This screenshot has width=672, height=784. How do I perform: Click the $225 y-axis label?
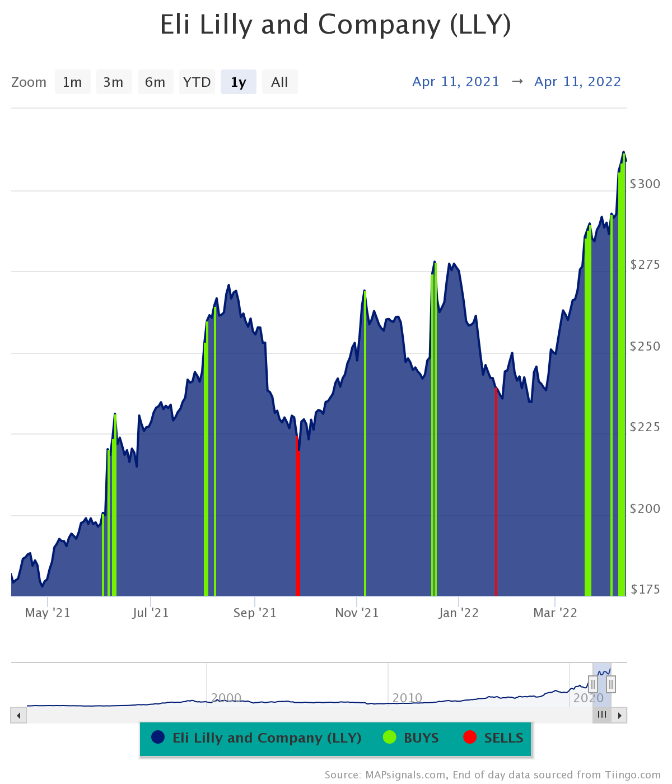(x=645, y=427)
